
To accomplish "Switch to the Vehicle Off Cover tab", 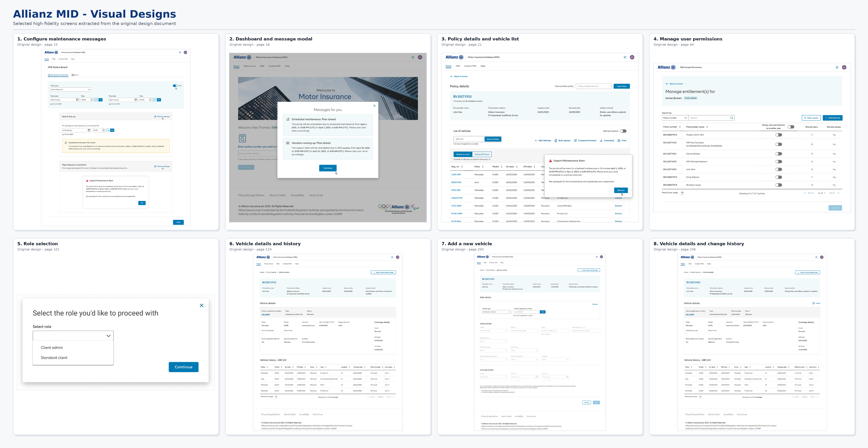I will tap(482, 155).
